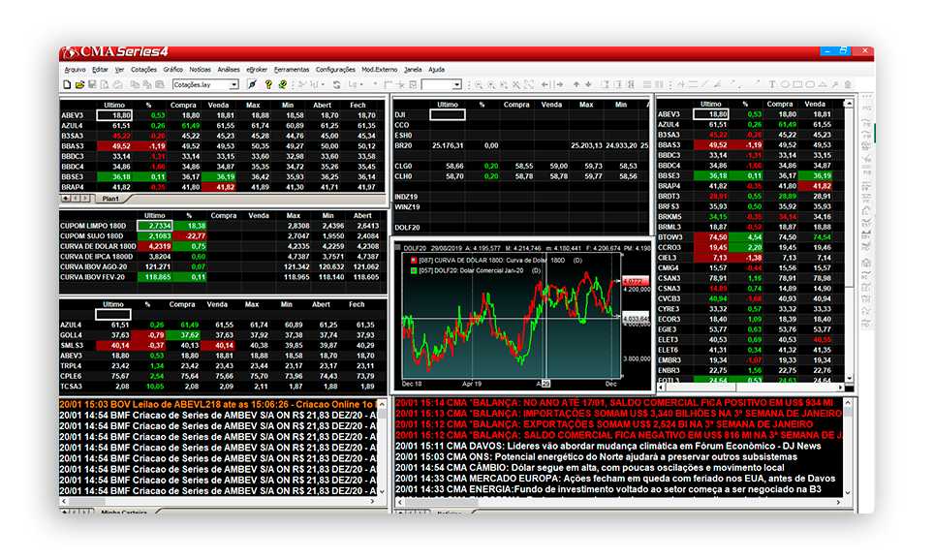Select the triangle drawing tool
The height and width of the screenshot is (560, 934).
coord(823,84)
